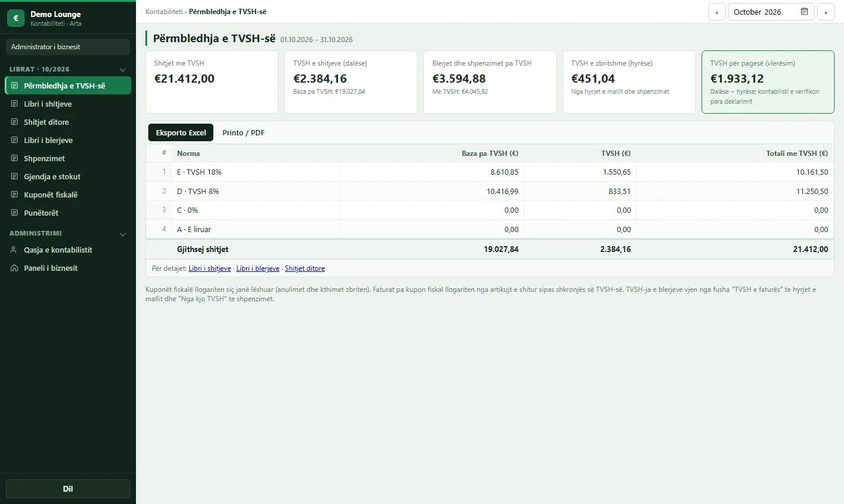Click the Gjendja e stokut sidebar icon
The height and width of the screenshot is (504, 844).
(x=15, y=176)
